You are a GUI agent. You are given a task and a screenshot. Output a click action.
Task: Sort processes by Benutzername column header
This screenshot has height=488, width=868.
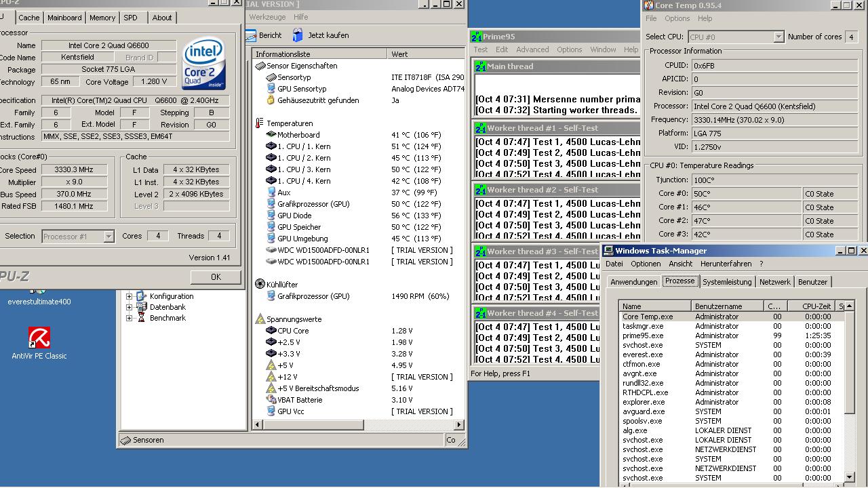pyautogui.click(x=728, y=306)
